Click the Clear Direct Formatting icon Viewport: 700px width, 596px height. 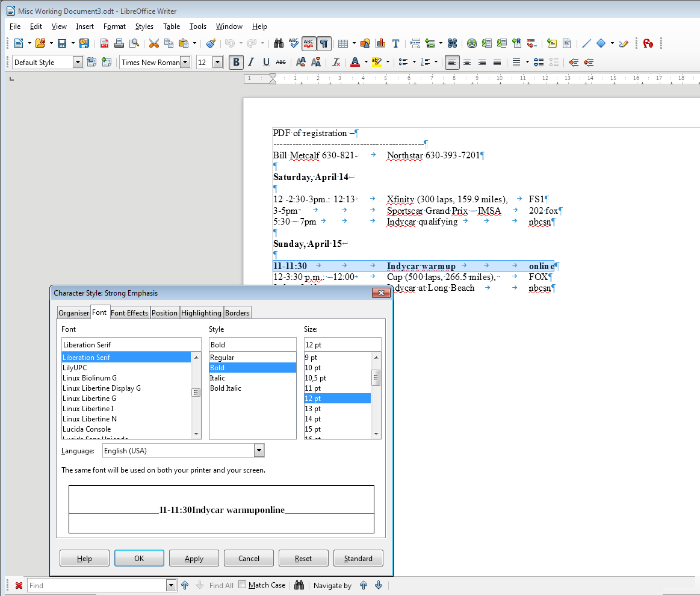[336, 62]
